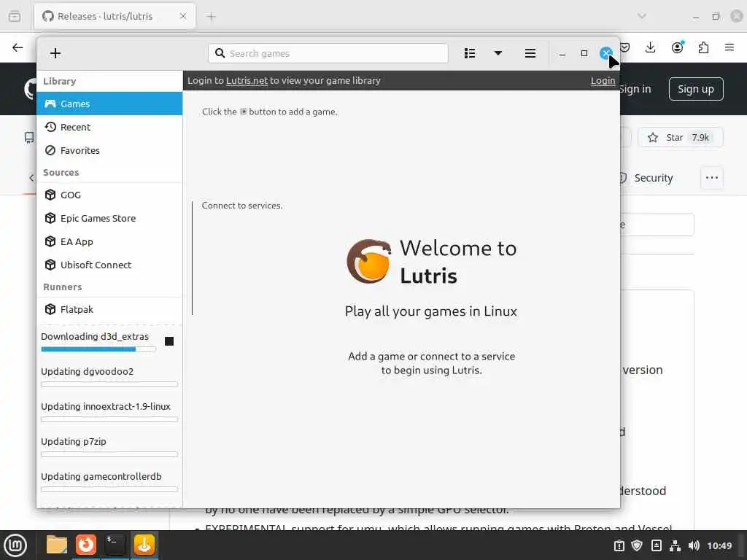This screenshot has height=560, width=747.
Task: Open the GitHub repo overflow menu (three dots)
Action: [x=712, y=178]
